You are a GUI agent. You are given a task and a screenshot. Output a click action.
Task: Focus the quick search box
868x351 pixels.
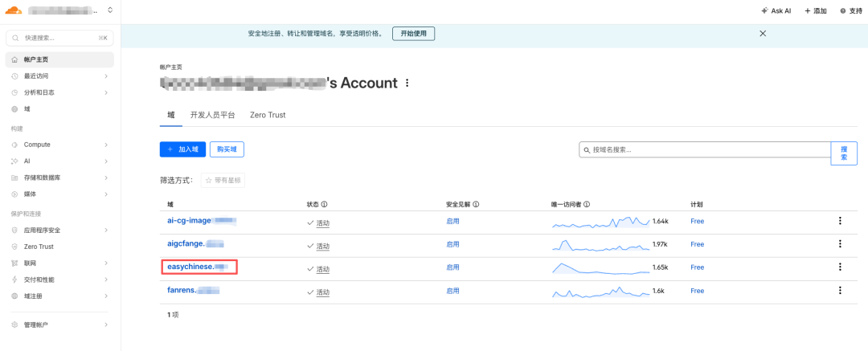[59, 39]
